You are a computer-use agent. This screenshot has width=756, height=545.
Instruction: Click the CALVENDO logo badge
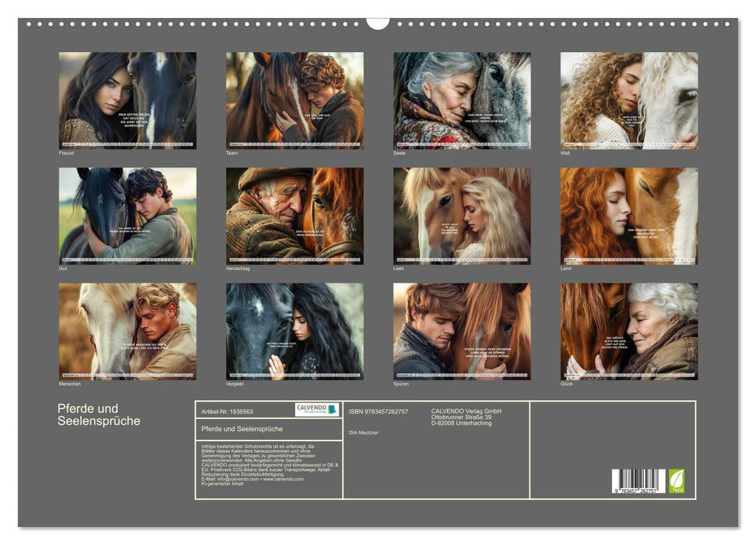[317, 410]
